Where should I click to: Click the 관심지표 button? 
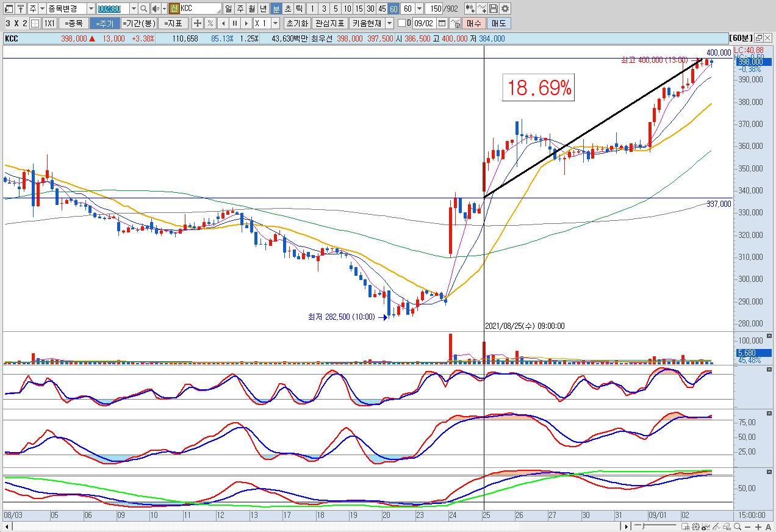point(329,23)
